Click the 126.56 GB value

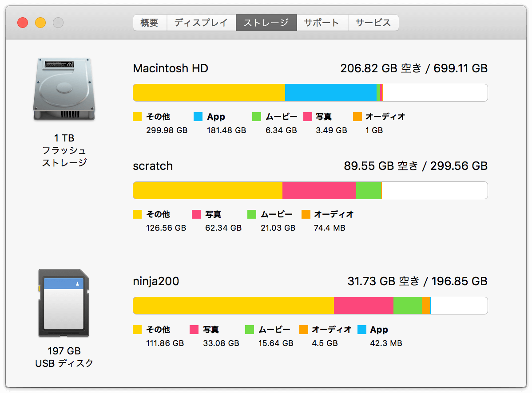[x=166, y=228]
